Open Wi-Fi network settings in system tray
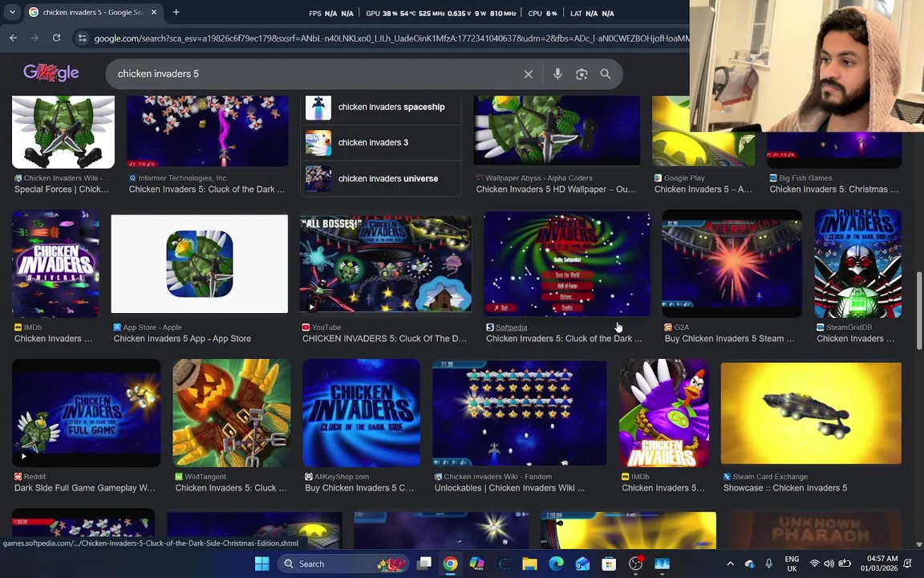924x578 pixels. [814, 564]
